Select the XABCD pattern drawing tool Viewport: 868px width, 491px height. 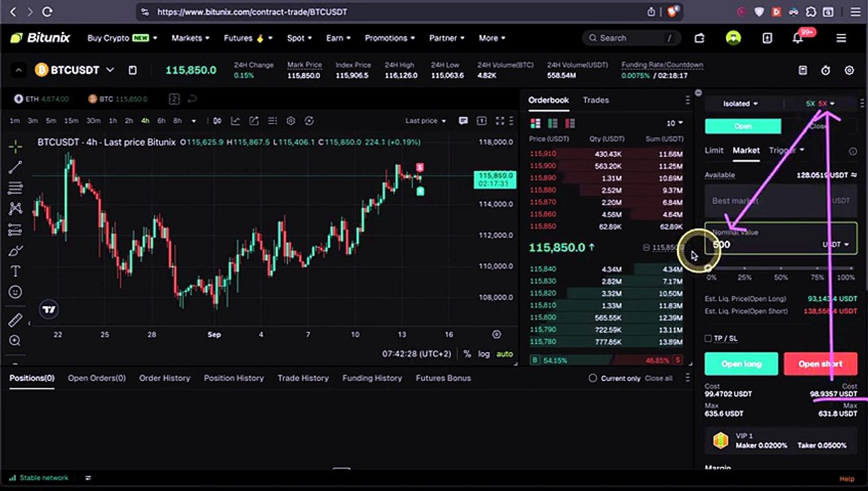pos(15,209)
